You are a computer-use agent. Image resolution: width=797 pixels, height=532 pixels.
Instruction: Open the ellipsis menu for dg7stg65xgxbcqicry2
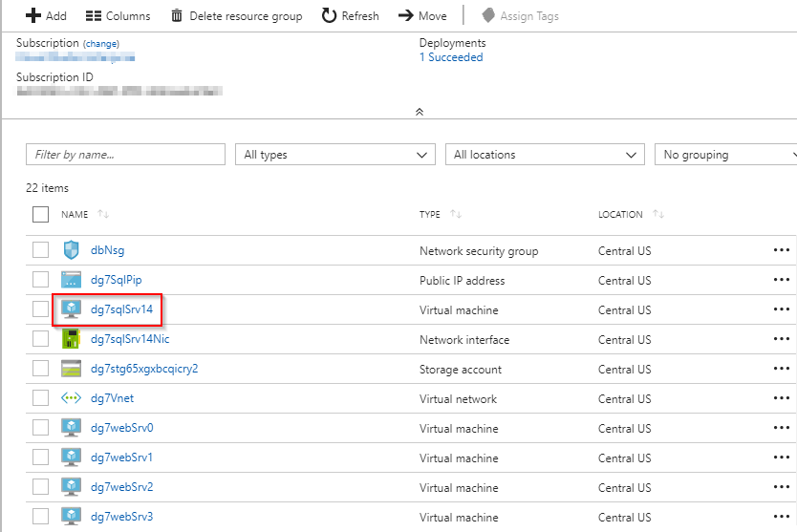click(782, 369)
